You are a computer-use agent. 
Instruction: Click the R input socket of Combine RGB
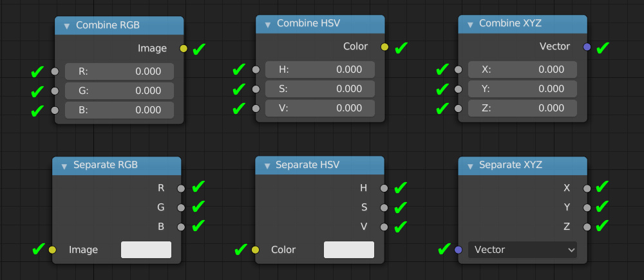click(x=55, y=71)
